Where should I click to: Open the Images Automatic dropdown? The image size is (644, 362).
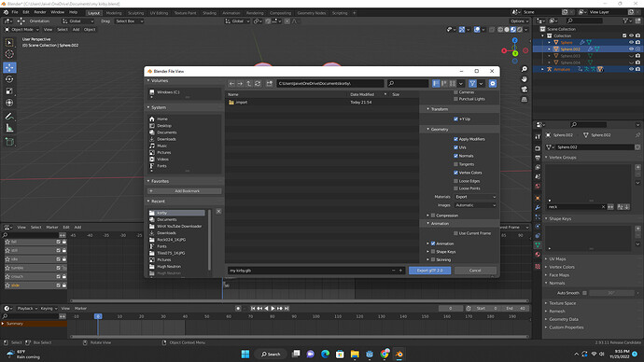pos(475,205)
